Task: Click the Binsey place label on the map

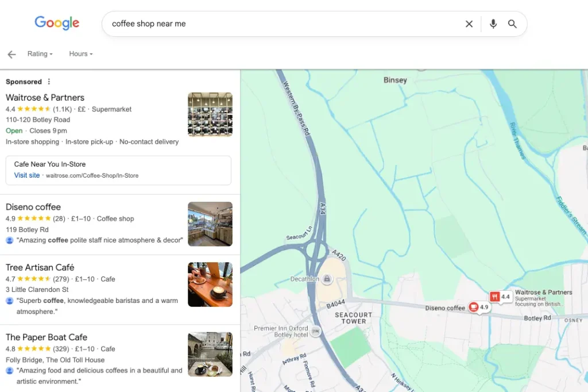Action: tap(395, 80)
